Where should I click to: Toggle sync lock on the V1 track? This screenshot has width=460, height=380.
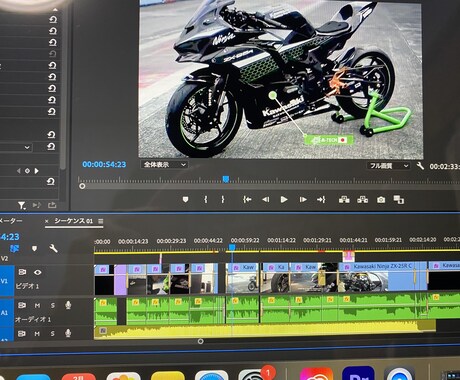pyautogui.click(x=22, y=272)
